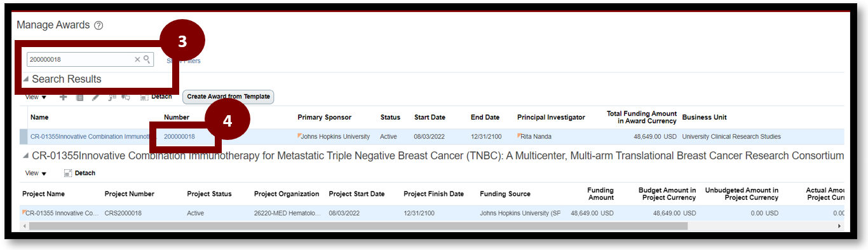This screenshot has height=250, width=868.
Task: Click the duplicate document icon in toolbar
Action: [79, 97]
